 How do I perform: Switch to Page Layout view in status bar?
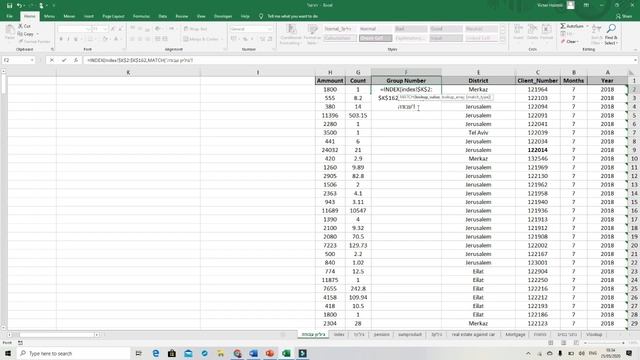[563, 343]
